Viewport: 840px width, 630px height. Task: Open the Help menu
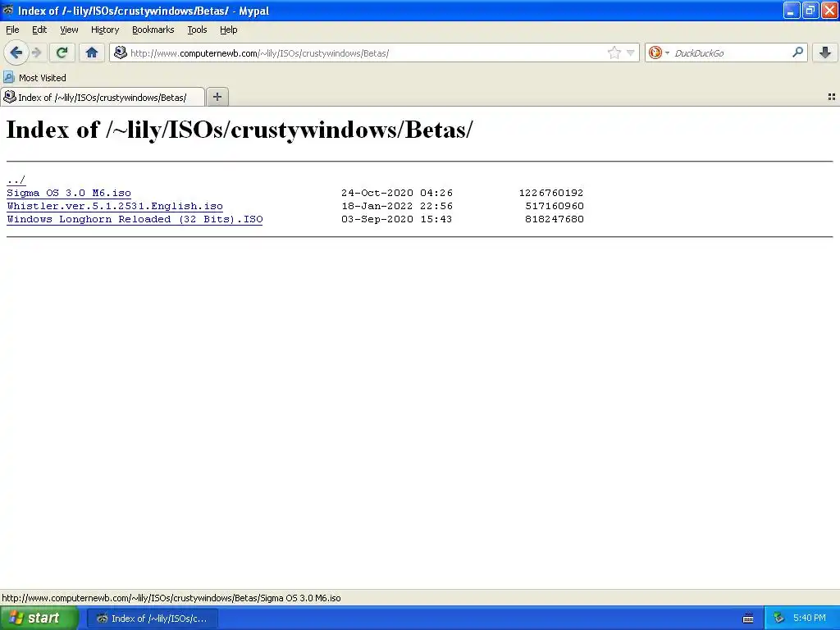[228, 30]
